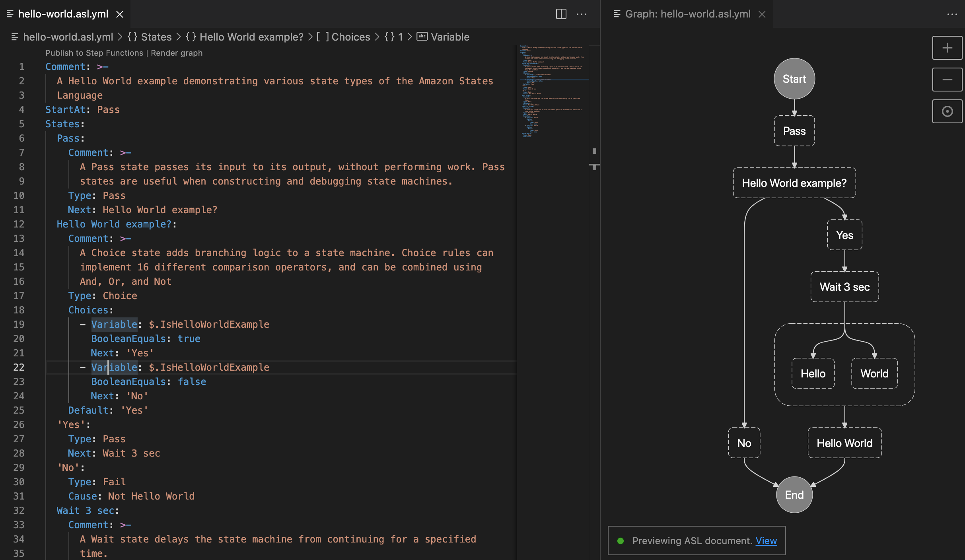Image resolution: width=965 pixels, height=560 pixels.
Task: Open the editor More Actions ellipsis menu
Action: click(x=582, y=14)
